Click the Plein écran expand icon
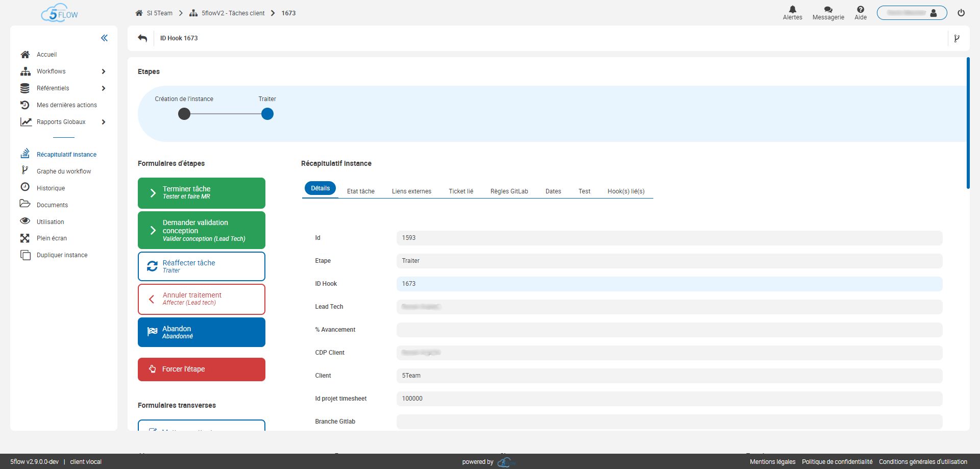The width and height of the screenshot is (980, 469). (x=25, y=238)
